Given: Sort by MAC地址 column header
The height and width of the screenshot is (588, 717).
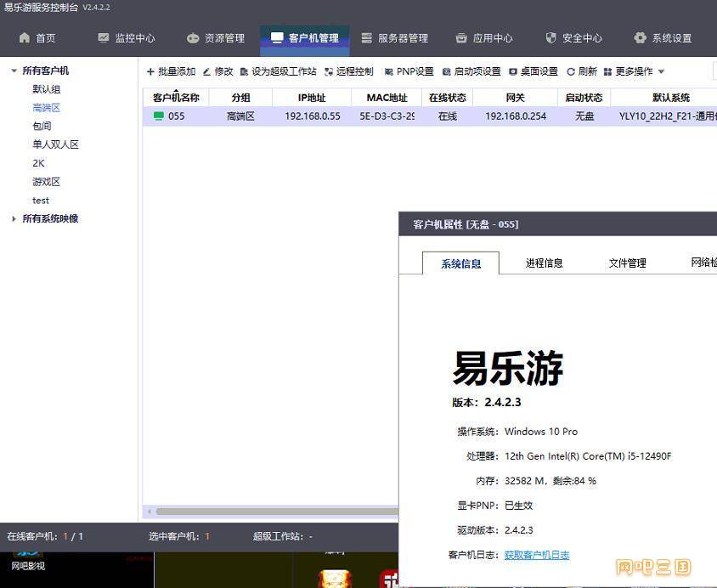Looking at the screenshot, I should tap(387, 98).
